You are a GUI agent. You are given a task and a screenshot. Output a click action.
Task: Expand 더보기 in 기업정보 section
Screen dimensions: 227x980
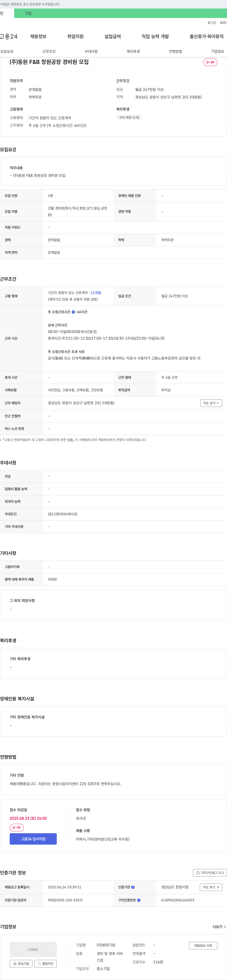click(219, 927)
